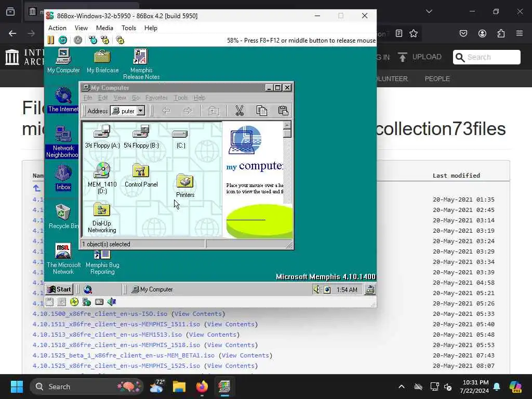Launch Internet Explorer from quick launch
Screen dimensions: 532x399
tap(88, 289)
